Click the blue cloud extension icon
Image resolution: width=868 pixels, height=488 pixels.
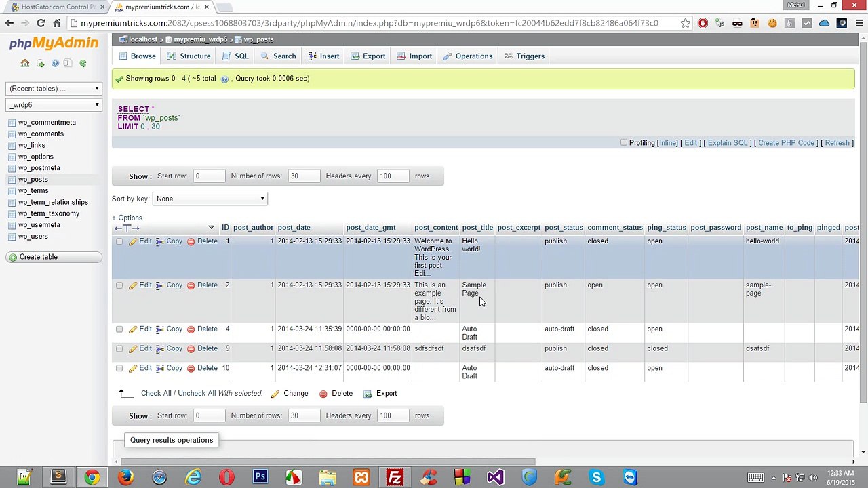pyautogui.click(x=824, y=23)
